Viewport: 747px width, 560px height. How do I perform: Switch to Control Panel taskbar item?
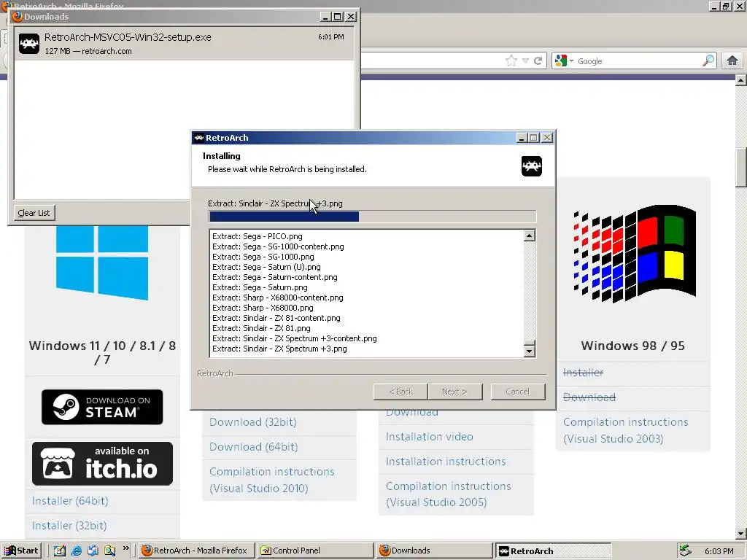coord(316,551)
